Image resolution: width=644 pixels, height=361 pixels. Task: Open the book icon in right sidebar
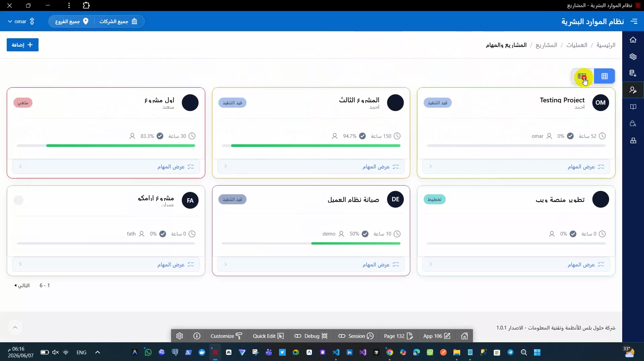tap(633, 107)
